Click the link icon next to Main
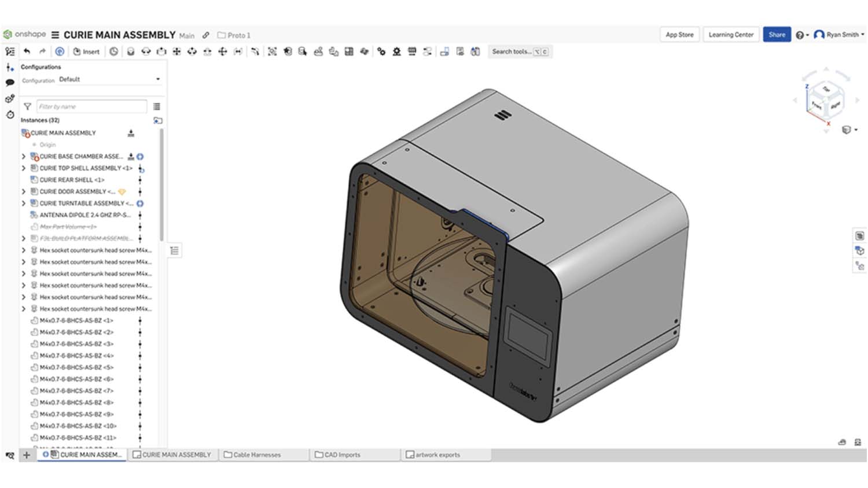The width and height of the screenshot is (868, 488). [206, 35]
